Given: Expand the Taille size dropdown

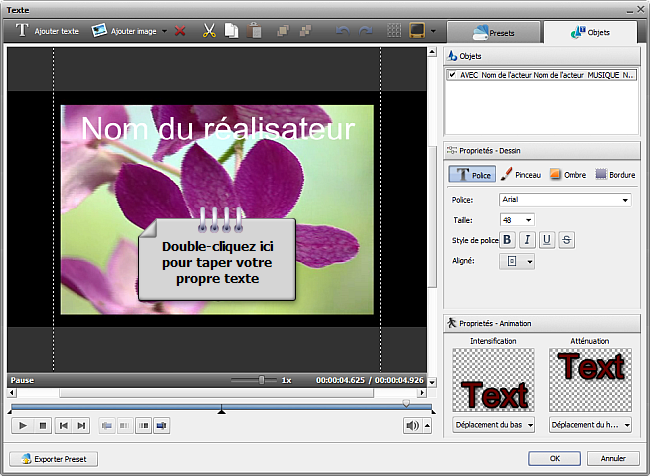Looking at the screenshot, I should point(528,220).
